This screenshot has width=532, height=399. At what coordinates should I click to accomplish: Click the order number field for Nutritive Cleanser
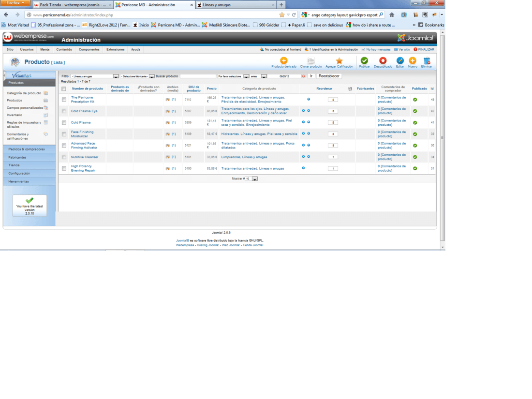(333, 157)
